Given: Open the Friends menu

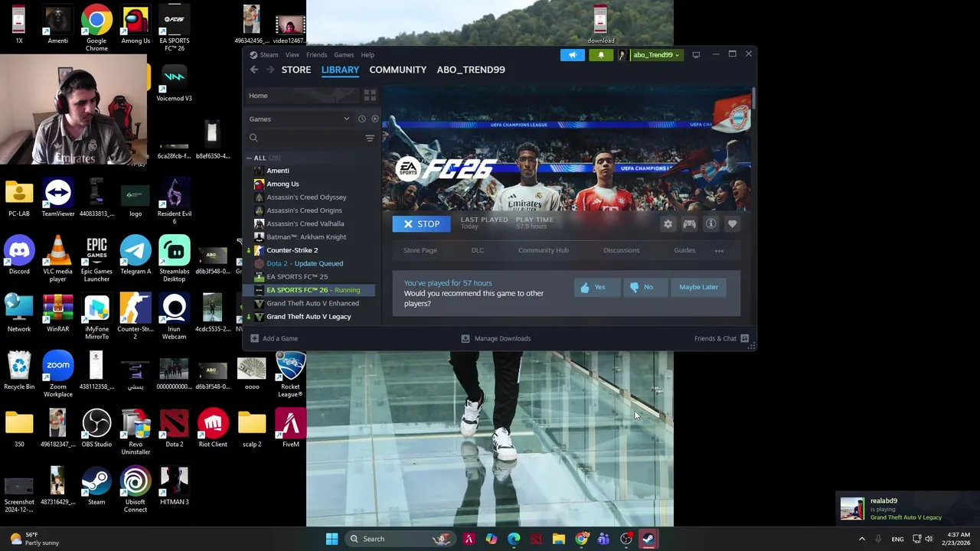Looking at the screenshot, I should [317, 55].
